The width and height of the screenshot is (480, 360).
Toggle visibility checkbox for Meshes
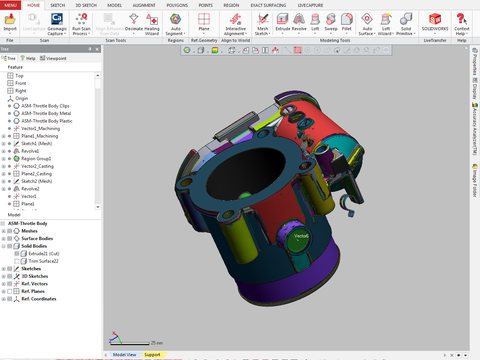10,231
